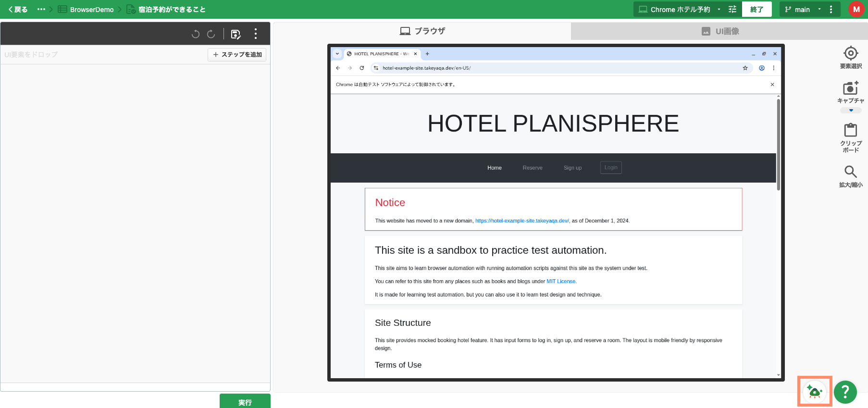Click the ステップを追加 button
This screenshot has height=408, width=868.
point(237,55)
